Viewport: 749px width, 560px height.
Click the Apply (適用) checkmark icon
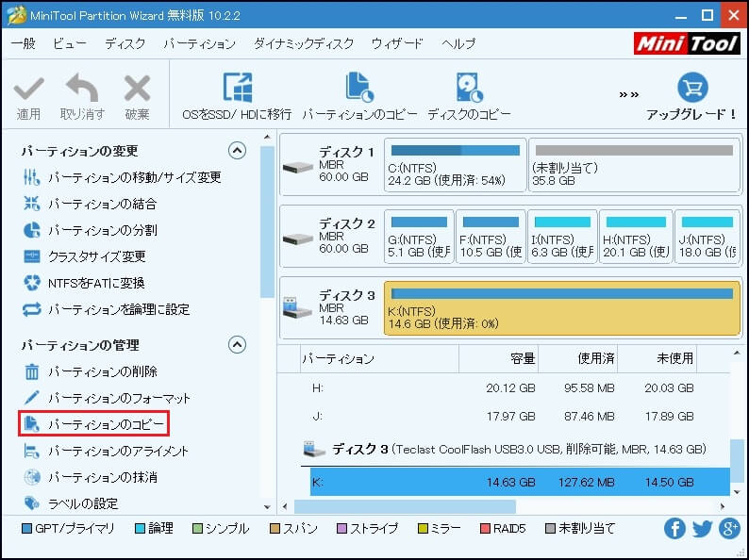(28, 90)
